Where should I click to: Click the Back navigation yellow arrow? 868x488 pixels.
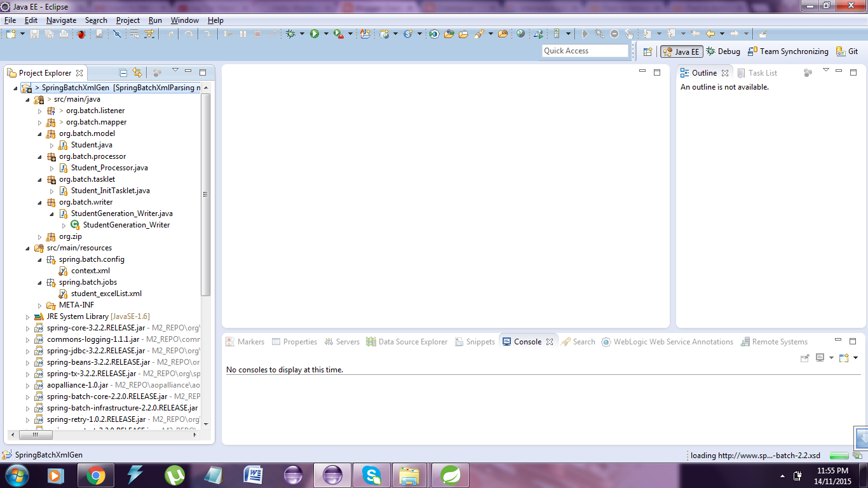pyautogui.click(x=710, y=34)
